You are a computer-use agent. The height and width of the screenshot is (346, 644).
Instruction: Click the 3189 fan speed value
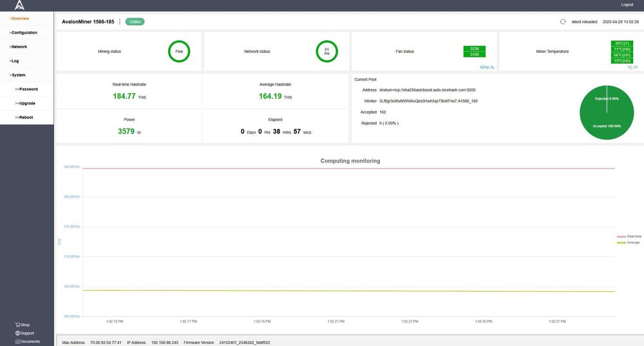click(475, 54)
